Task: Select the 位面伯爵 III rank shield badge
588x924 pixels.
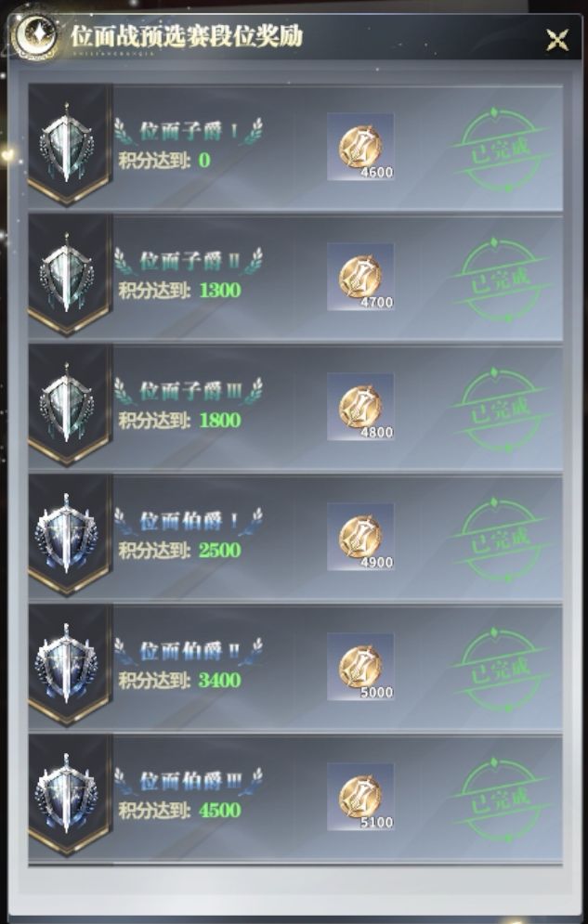Action: [67, 795]
